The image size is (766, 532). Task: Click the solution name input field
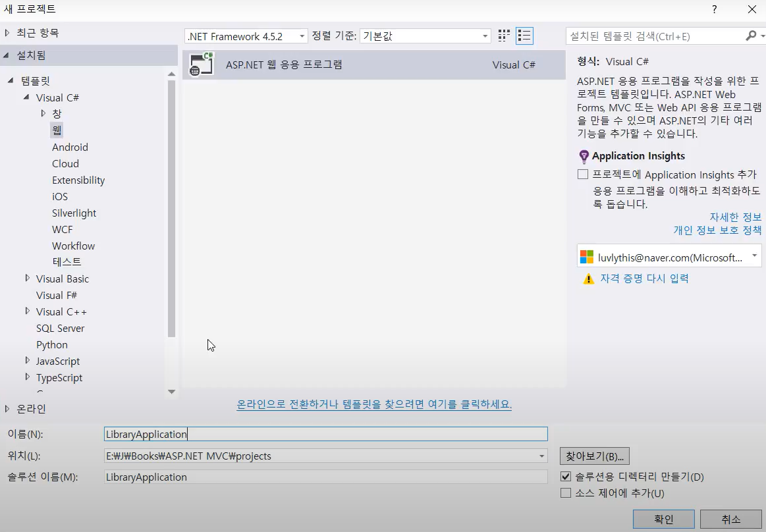[326, 477]
